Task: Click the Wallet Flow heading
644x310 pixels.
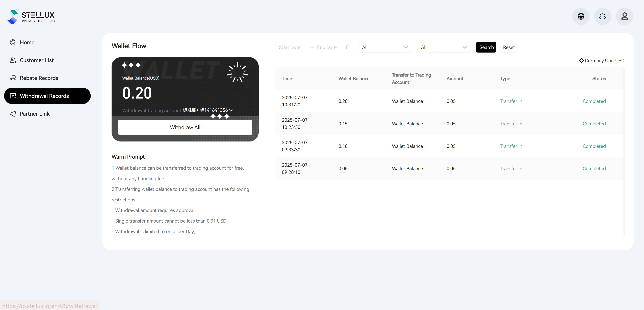Action: point(129,46)
